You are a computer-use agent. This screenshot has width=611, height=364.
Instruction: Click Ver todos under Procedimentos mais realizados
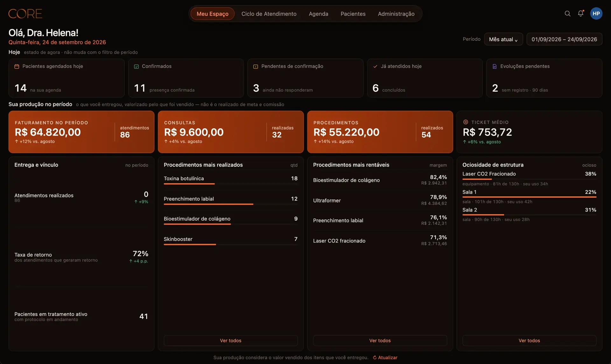click(230, 340)
